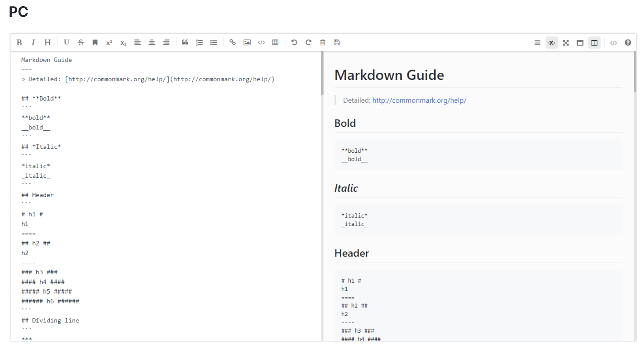Undo the last edit
The width and height of the screenshot is (644, 349).
[294, 43]
